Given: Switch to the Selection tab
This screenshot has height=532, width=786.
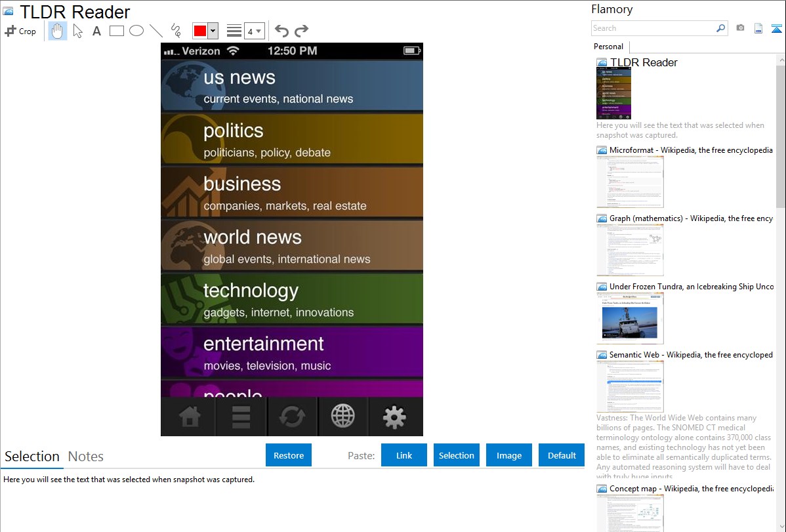Looking at the screenshot, I should click(31, 457).
